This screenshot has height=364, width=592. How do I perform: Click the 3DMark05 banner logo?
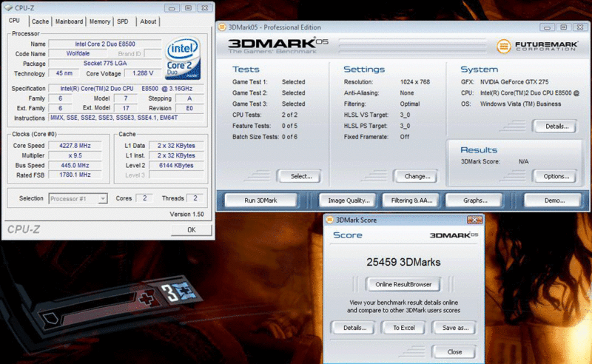click(x=278, y=46)
